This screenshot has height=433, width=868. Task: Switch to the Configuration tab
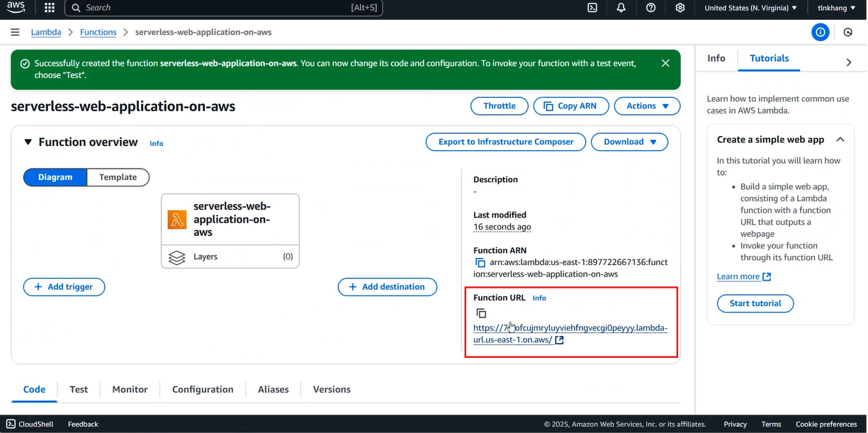(203, 390)
